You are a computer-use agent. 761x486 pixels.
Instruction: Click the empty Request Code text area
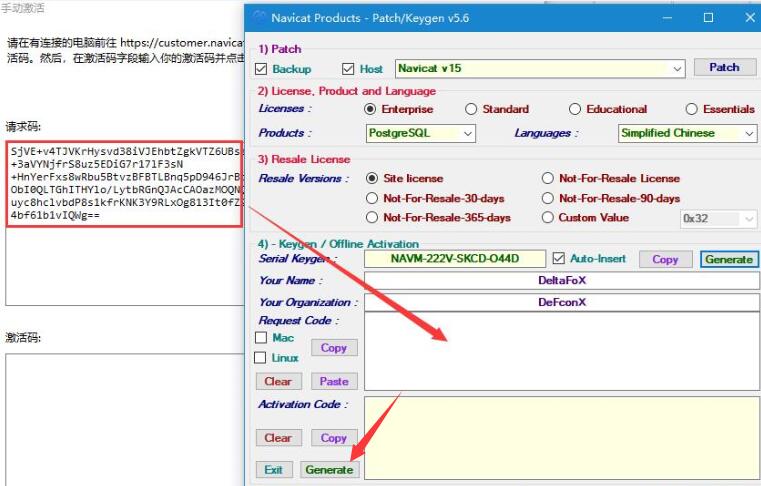click(x=562, y=352)
